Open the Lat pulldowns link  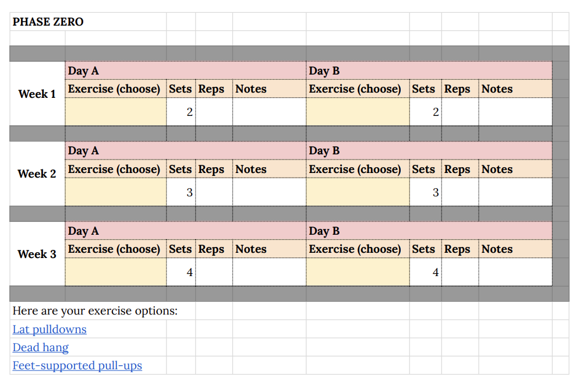pyautogui.click(x=50, y=330)
